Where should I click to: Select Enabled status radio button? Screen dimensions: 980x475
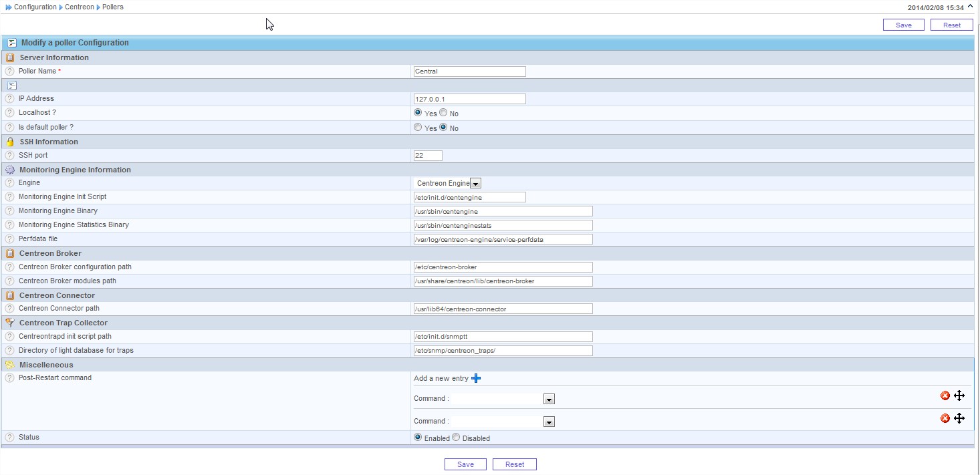point(418,438)
